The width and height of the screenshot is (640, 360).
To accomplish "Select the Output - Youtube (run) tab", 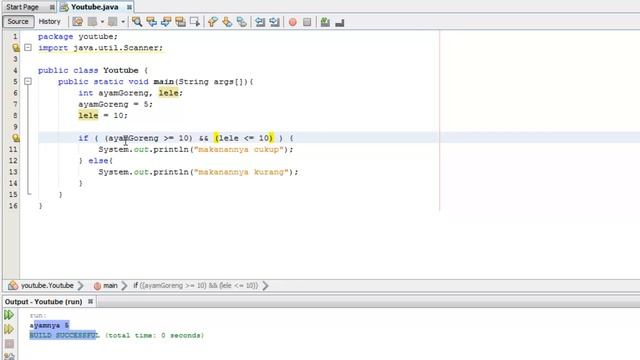I will click(x=43, y=302).
